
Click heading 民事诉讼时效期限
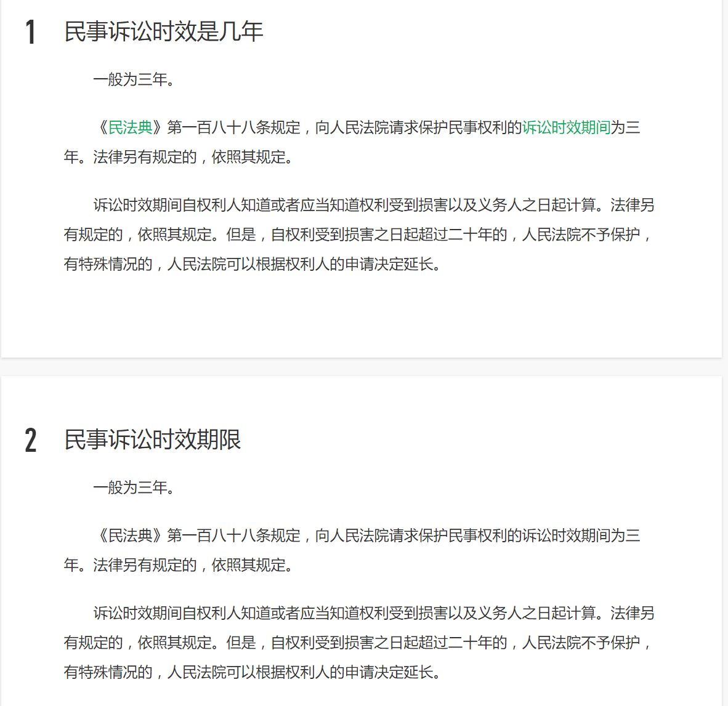click(x=153, y=439)
